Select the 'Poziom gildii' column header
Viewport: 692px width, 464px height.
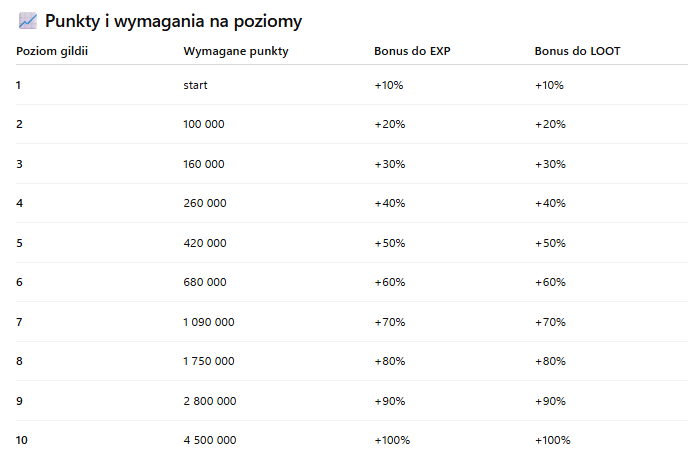pos(52,51)
